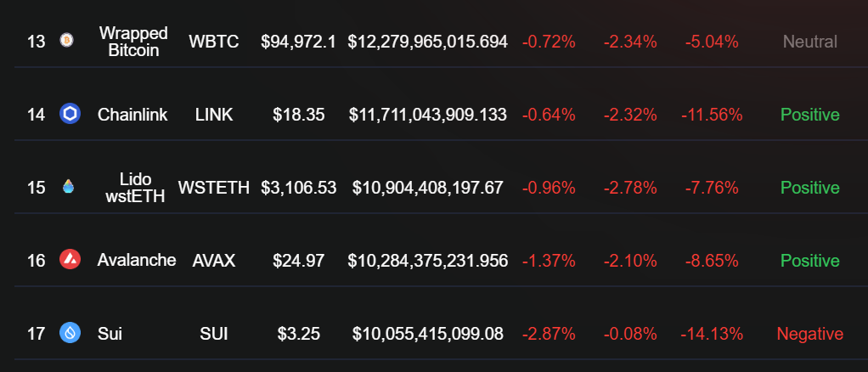Click the Neutral sentiment label for WBTC
Image resolution: width=868 pixels, height=372 pixels.
click(x=809, y=41)
